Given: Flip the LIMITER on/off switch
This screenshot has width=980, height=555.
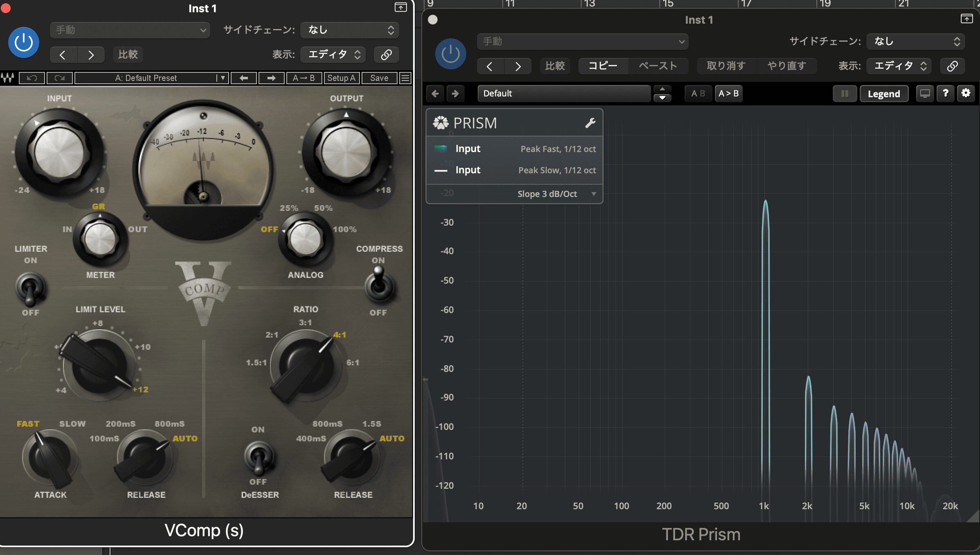Looking at the screenshot, I should click(x=30, y=289).
